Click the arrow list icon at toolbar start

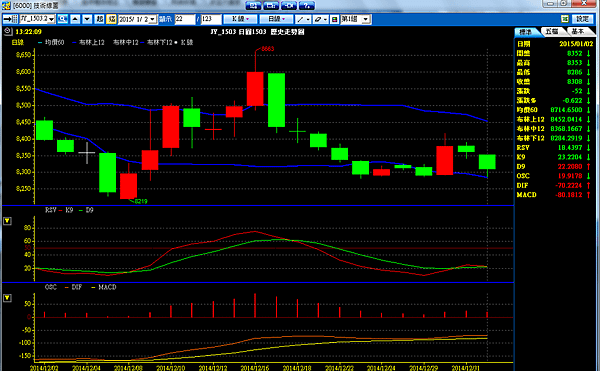[10, 19]
